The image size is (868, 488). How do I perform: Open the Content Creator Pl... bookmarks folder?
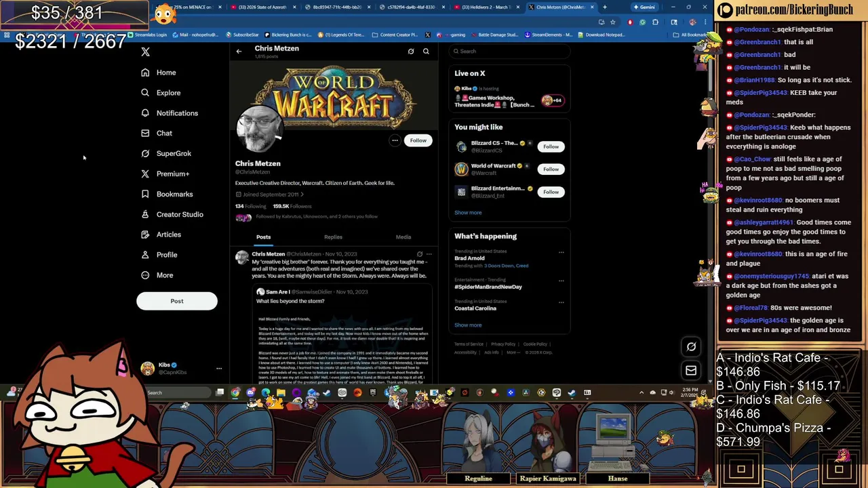click(395, 35)
